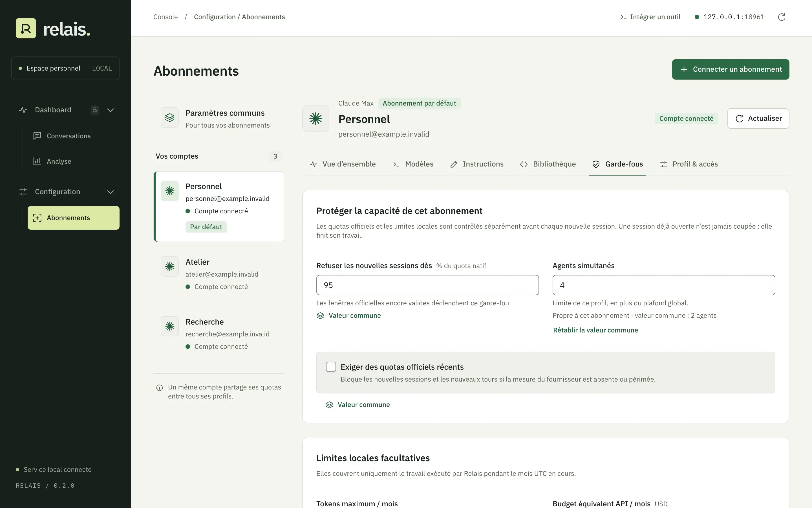Open the Vue d'ensemble tab
This screenshot has height=508, width=812.
[343, 164]
